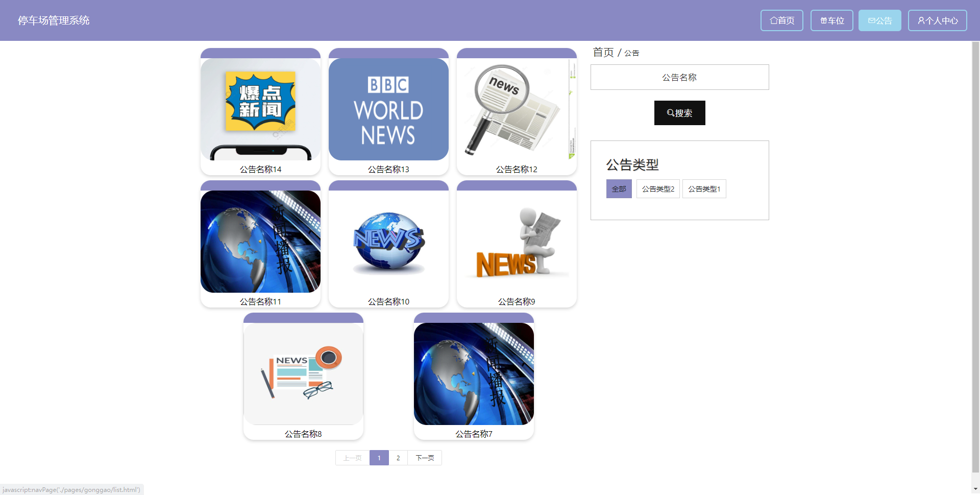Focus the 公告名称 search input field
The width and height of the screenshot is (980, 495).
(x=679, y=77)
